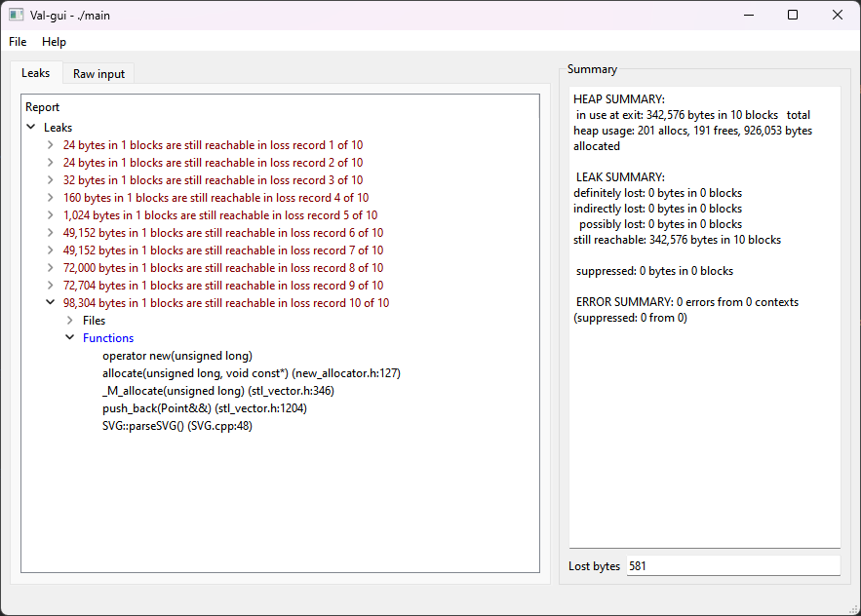This screenshot has width=861, height=616.
Task: Select '72,000 bytes' loss record 8 row
Action: pyautogui.click(x=223, y=268)
